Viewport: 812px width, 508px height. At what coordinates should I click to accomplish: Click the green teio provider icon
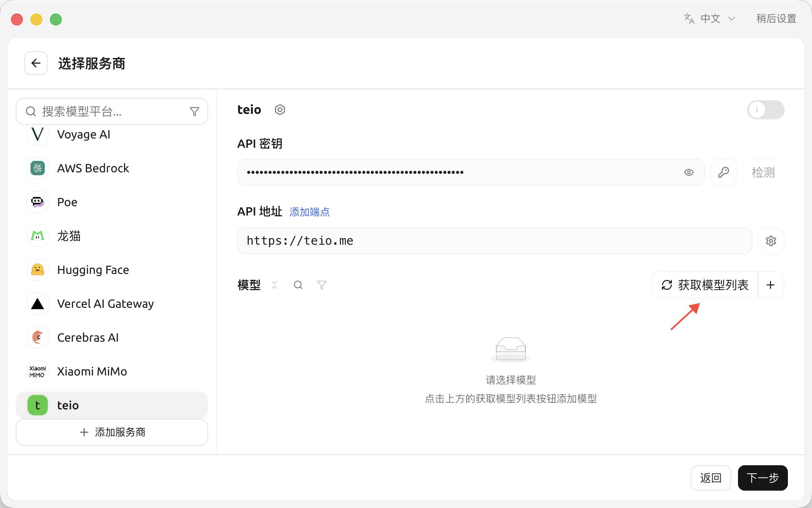38,405
